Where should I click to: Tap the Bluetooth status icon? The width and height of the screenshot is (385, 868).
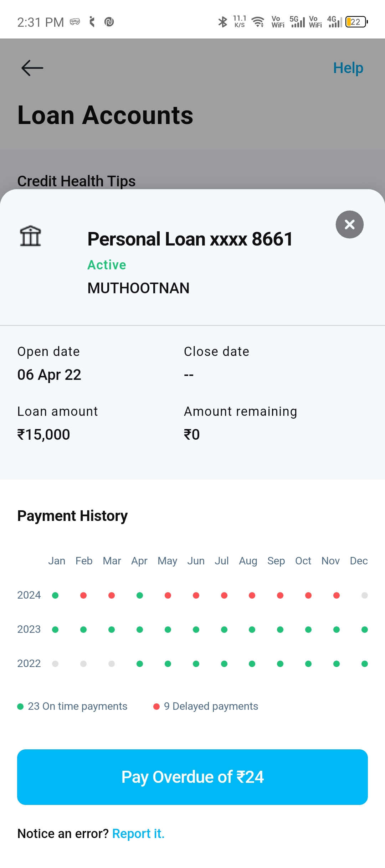(223, 22)
